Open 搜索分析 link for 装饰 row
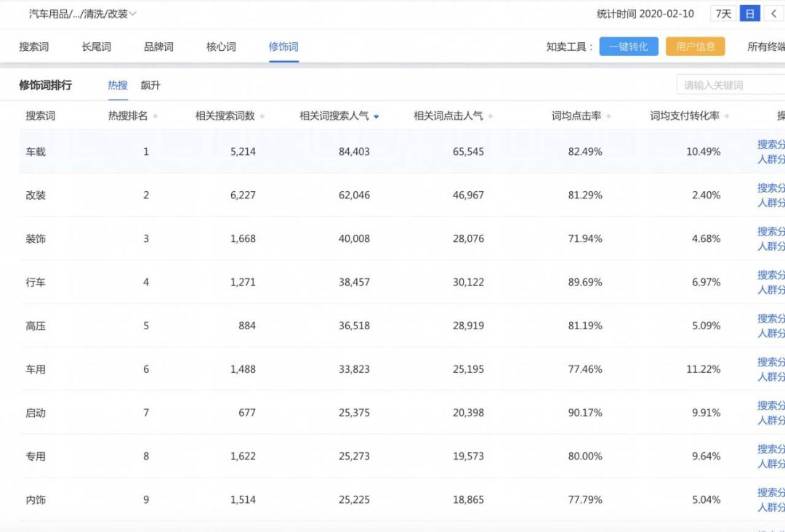 click(771, 231)
